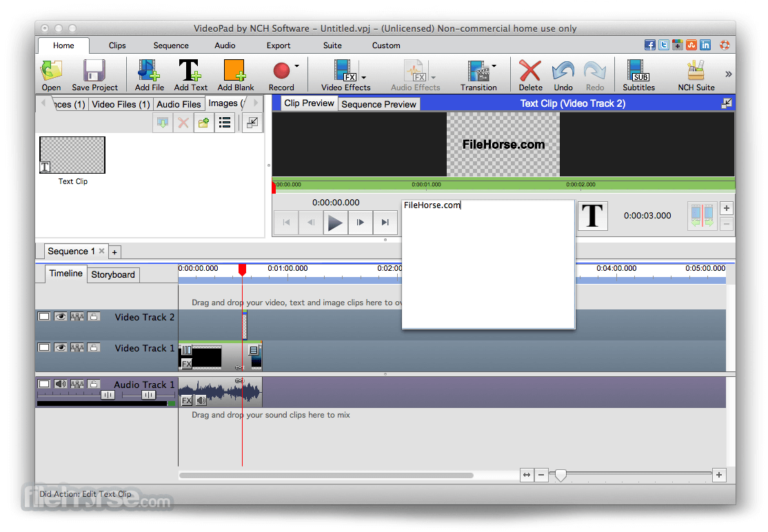768x532 pixels.
Task: Click the FileHorse.com text entry box
Action: pos(488,265)
